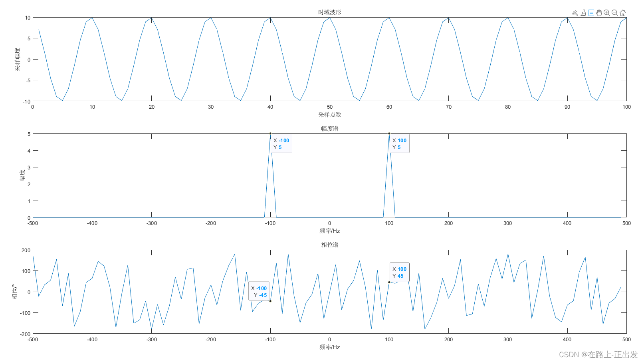The width and height of the screenshot is (644, 362).
Task: Click the amplitude peak marker at -100 Hz
Action: click(270, 133)
